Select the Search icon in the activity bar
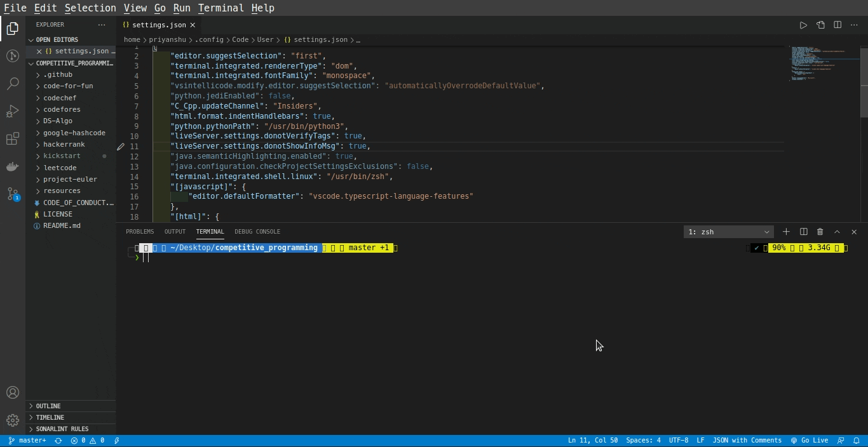Screen dimensions: 868x447 [13, 83]
